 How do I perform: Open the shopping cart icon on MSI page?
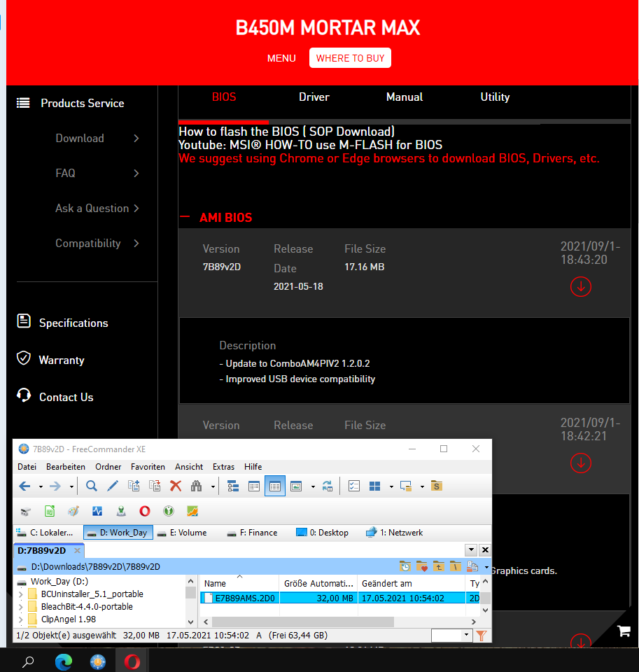(624, 631)
